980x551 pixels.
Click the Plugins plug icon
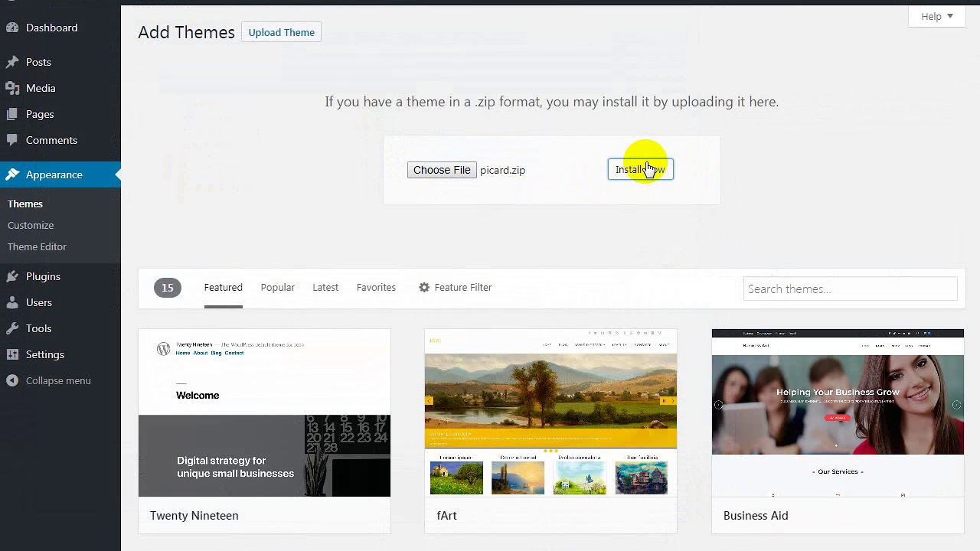pyautogui.click(x=12, y=276)
